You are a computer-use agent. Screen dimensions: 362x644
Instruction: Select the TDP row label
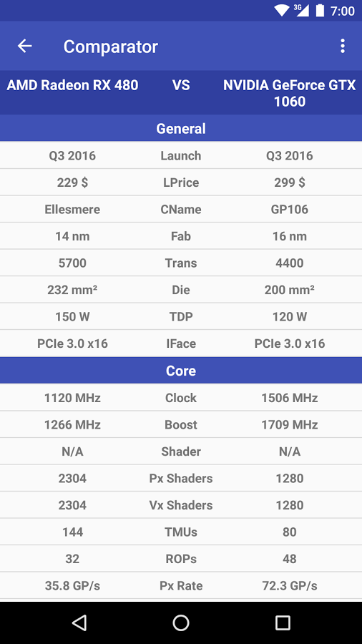181,317
